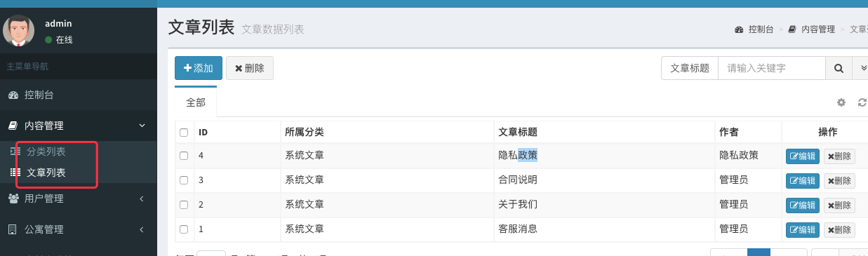Toggle the select-all checkbox in table header

click(x=184, y=133)
